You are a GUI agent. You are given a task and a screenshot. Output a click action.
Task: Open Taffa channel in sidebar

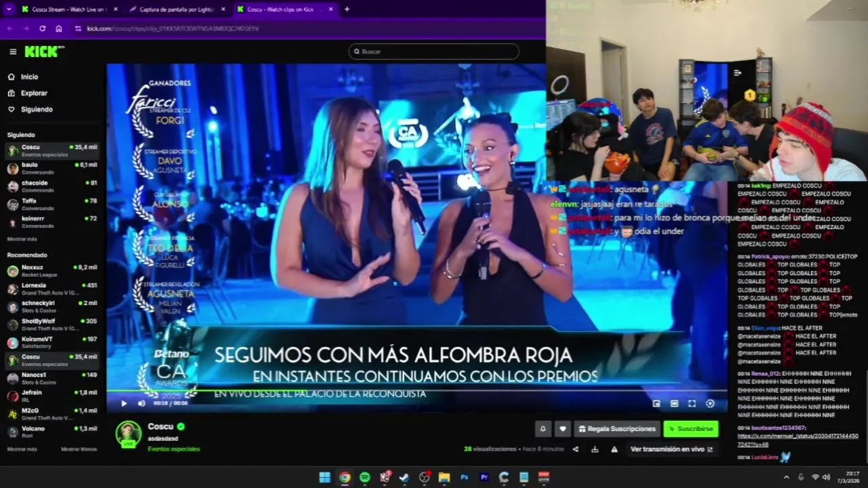(x=52, y=204)
